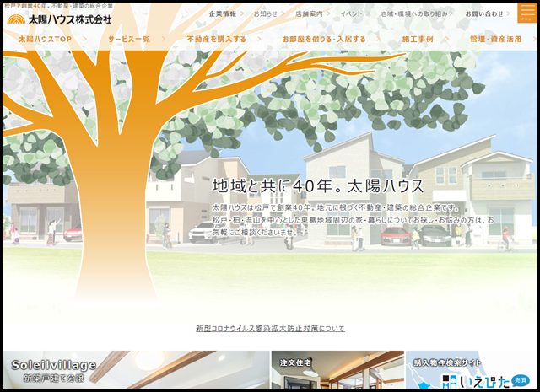
Task: Open the イベント menu item
Action: click(351, 13)
